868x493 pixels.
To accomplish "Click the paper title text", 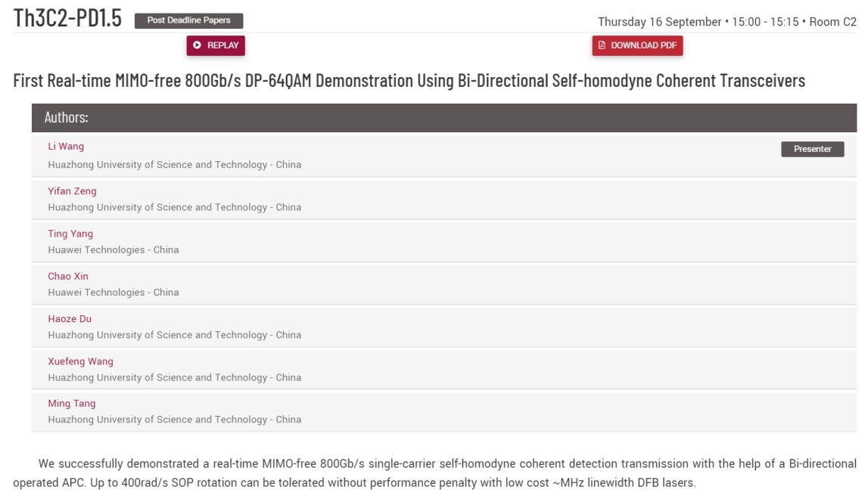I will 409,80.
